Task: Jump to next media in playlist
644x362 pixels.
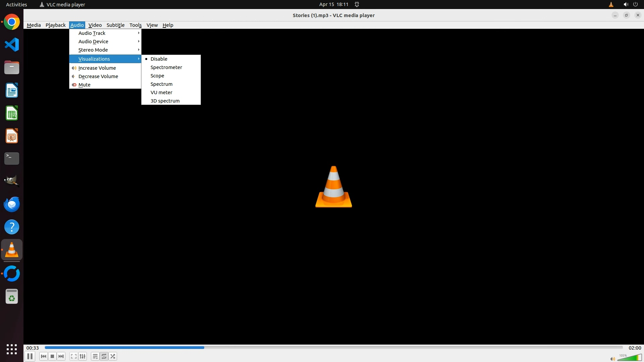Action: (x=61, y=356)
